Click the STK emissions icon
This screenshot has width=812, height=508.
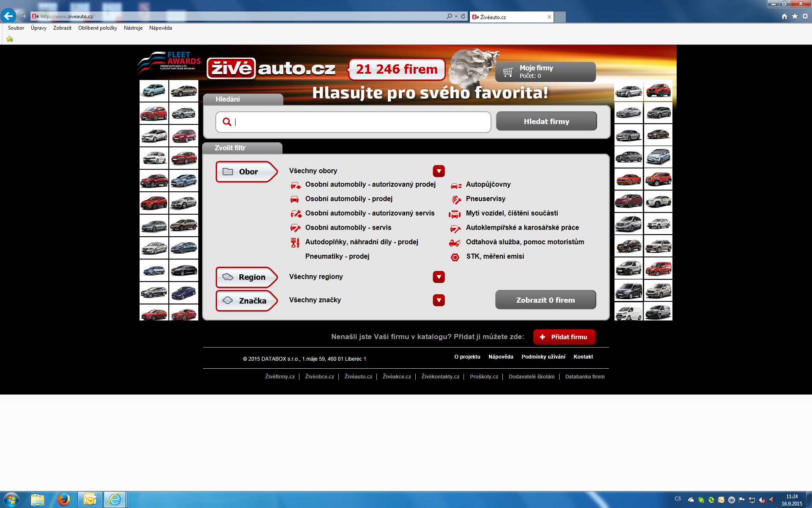[455, 257]
